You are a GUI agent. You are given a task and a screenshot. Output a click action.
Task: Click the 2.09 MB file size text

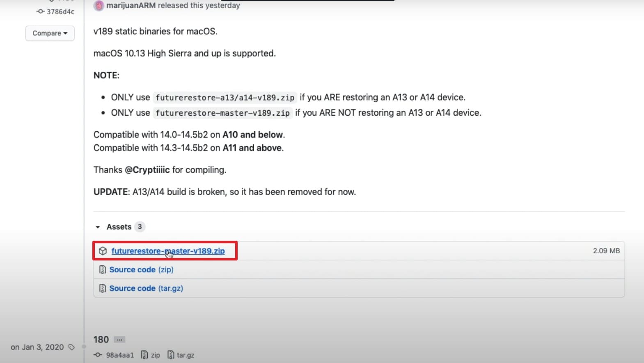606,251
